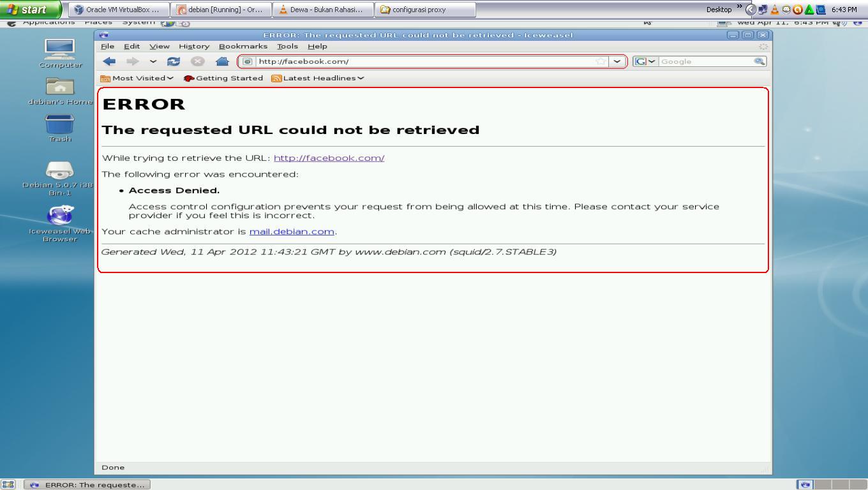Open the File menu
868x490 pixels.
click(107, 46)
